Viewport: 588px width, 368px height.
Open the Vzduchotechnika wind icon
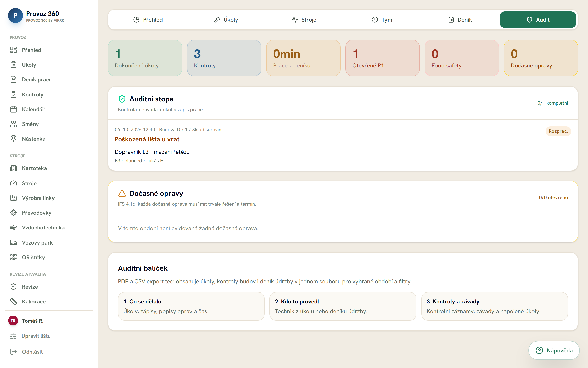pyautogui.click(x=13, y=227)
